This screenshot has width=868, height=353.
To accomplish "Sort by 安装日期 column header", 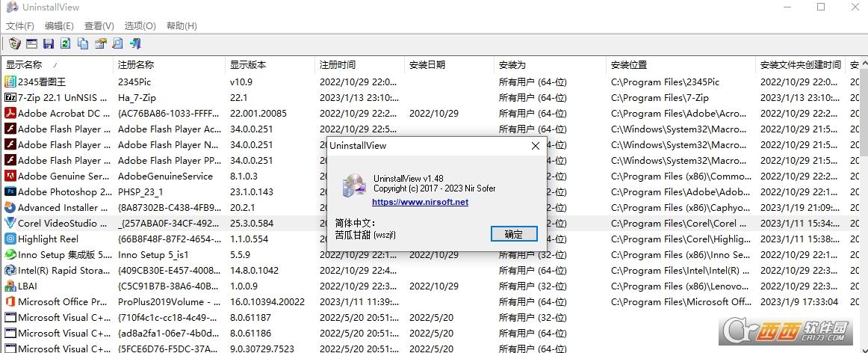I will (450, 65).
